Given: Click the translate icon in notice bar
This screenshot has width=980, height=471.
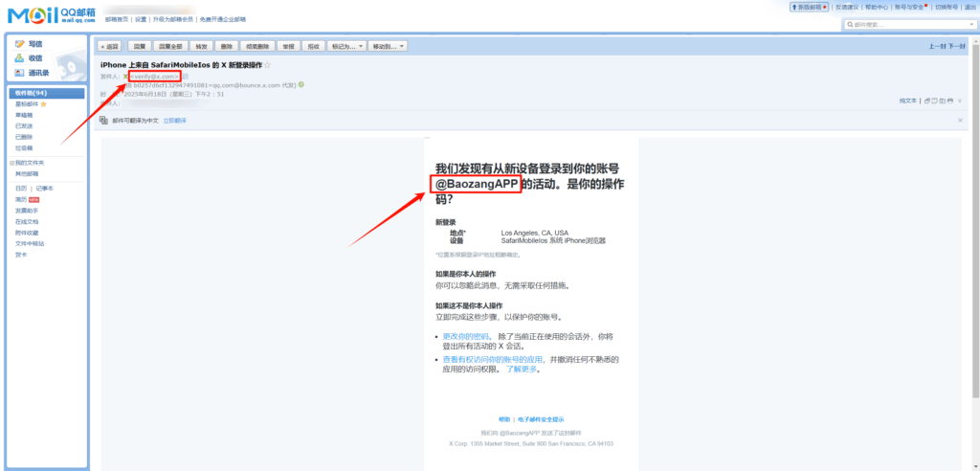Looking at the screenshot, I should click(x=103, y=120).
